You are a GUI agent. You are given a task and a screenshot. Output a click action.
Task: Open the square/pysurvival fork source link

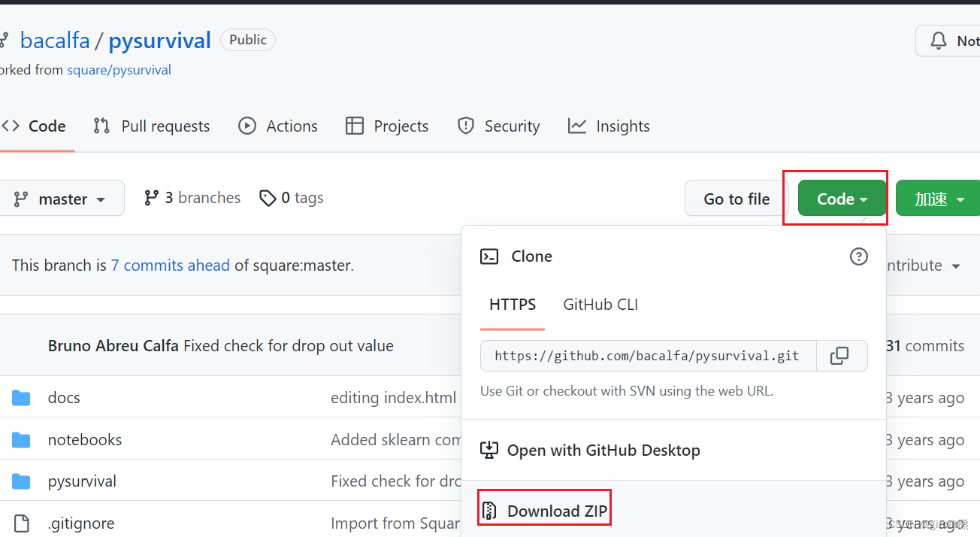pyautogui.click(x=119, y=70)
